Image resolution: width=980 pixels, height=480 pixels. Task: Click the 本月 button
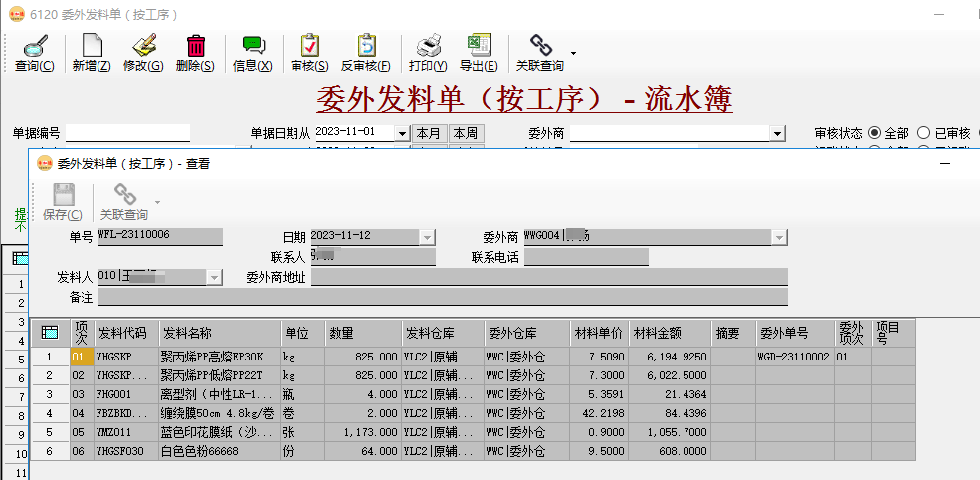[x=429, y=133]
